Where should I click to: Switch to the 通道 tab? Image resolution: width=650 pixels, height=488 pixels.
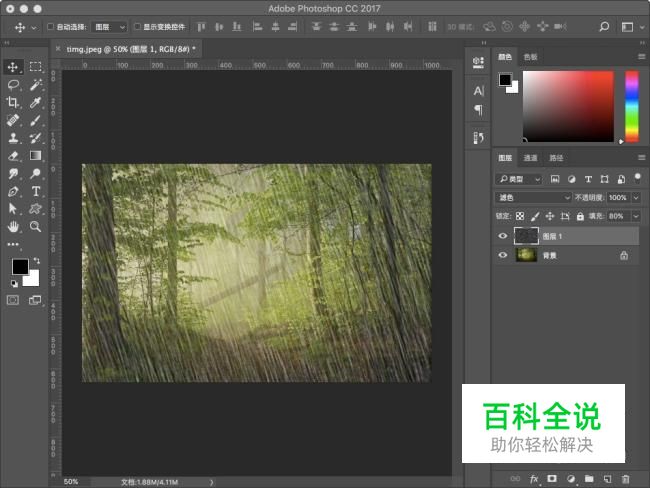point(530,158)
